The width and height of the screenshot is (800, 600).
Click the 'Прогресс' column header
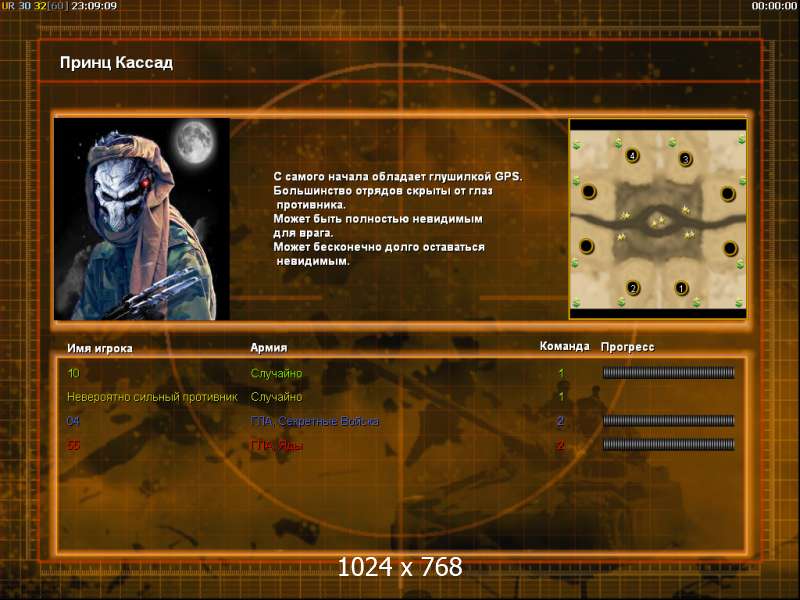pos(628,347)
